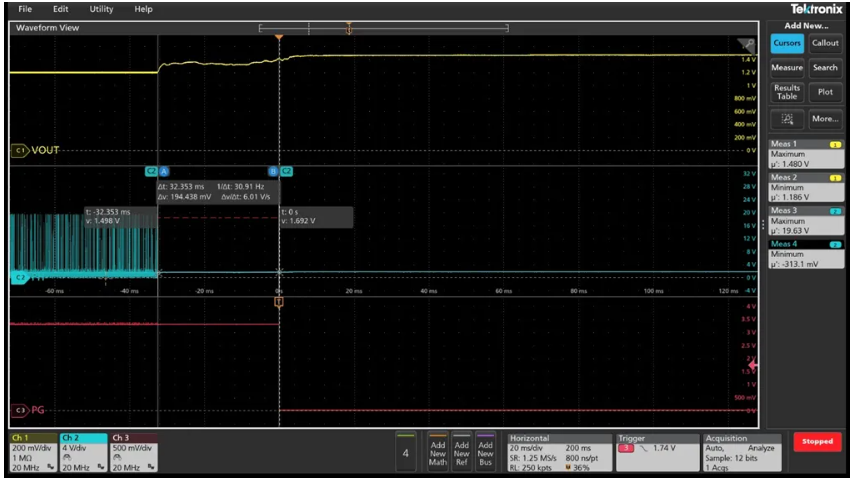The image size is (851, 481).
Task: Open the File menu
Action: (25, 9)
